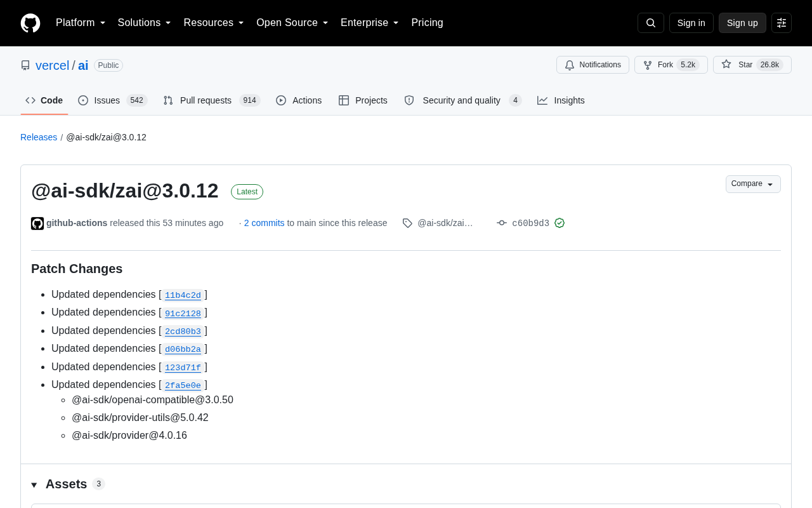Click the commit icon beside c60b9d3
The height and width of the screenshot is (508, 812).
pos(502,223)
